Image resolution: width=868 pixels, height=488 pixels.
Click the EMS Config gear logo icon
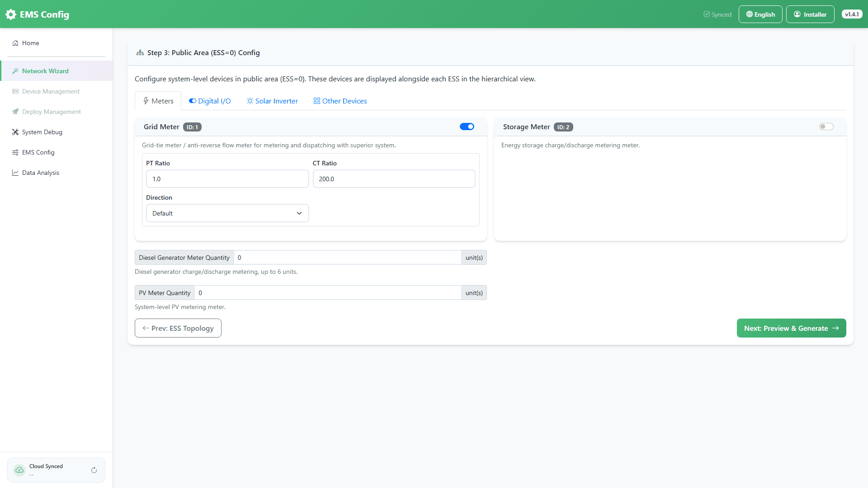point(11,14)
